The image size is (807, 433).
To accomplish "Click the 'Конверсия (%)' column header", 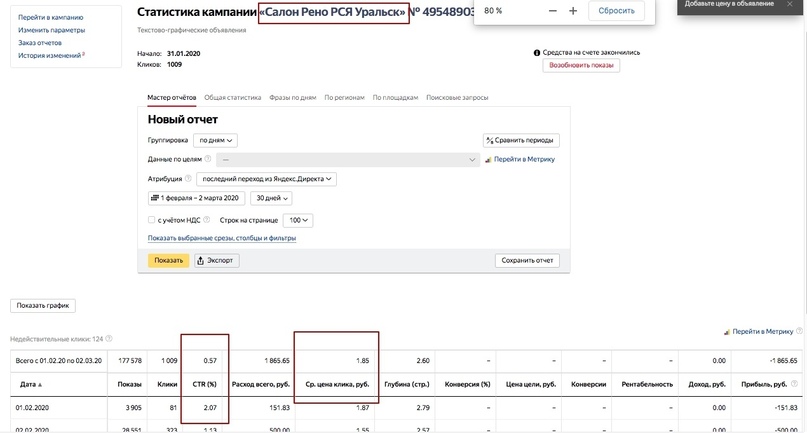I will 467,385.
